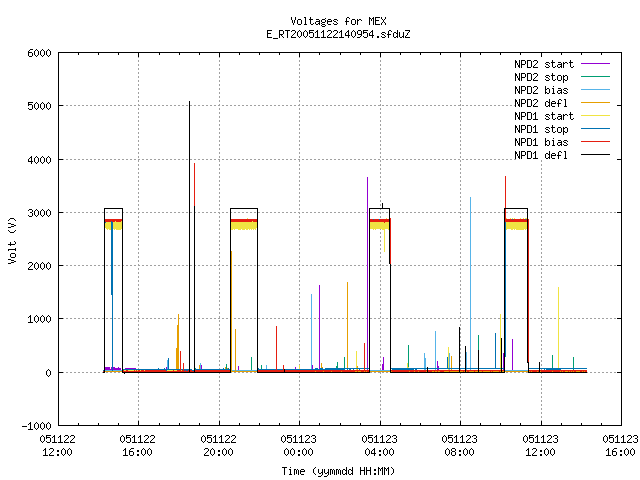Click the 051122 20:00 x-axis label
The height and width of the screenshot is (480, 640).
[218, 446]
